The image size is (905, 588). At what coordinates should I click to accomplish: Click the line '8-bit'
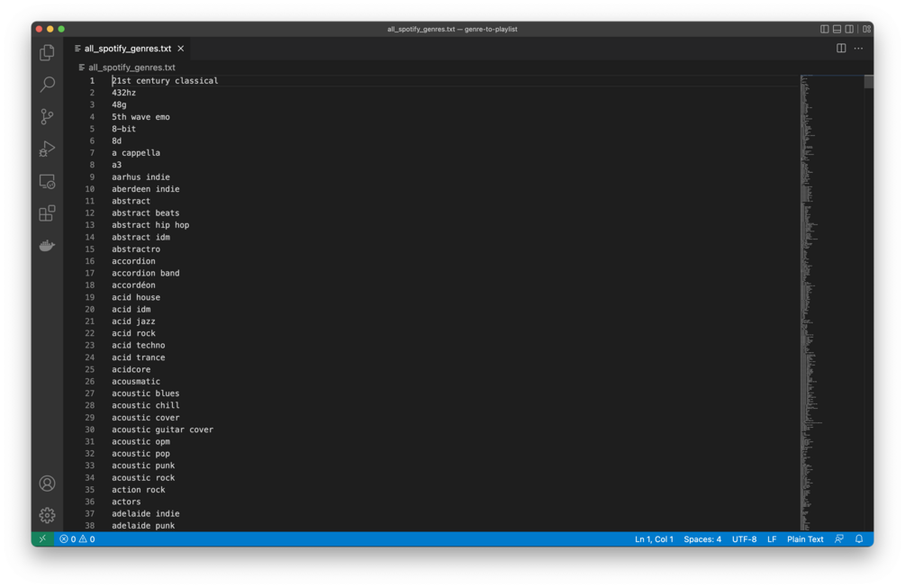coord(124,130)
